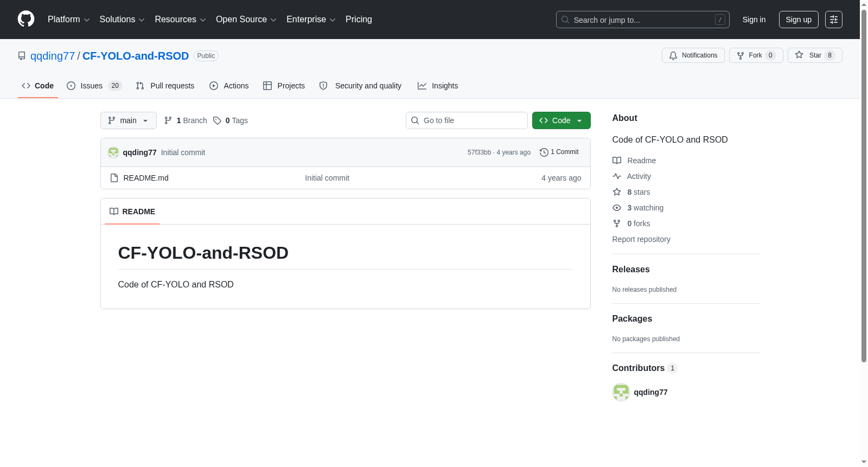Viewport: 868px width, 467px height.
Task: Click the Releases heading link
Action: click(x=631, y=270)
